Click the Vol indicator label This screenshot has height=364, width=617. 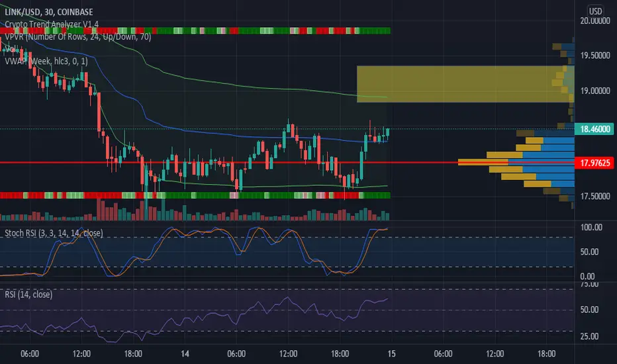pyautogui.click(x=10, y=49)
